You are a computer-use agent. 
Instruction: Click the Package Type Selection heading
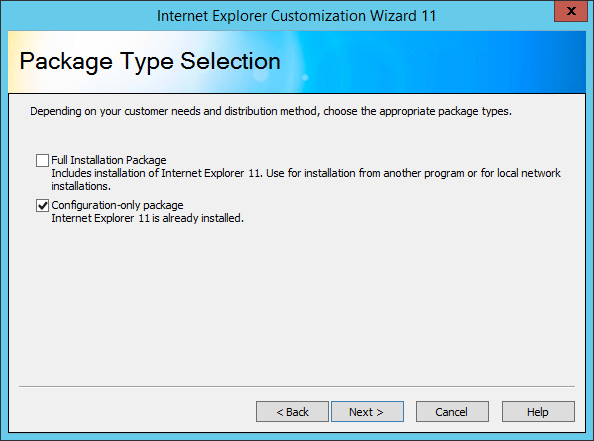[x=150, y=61]
